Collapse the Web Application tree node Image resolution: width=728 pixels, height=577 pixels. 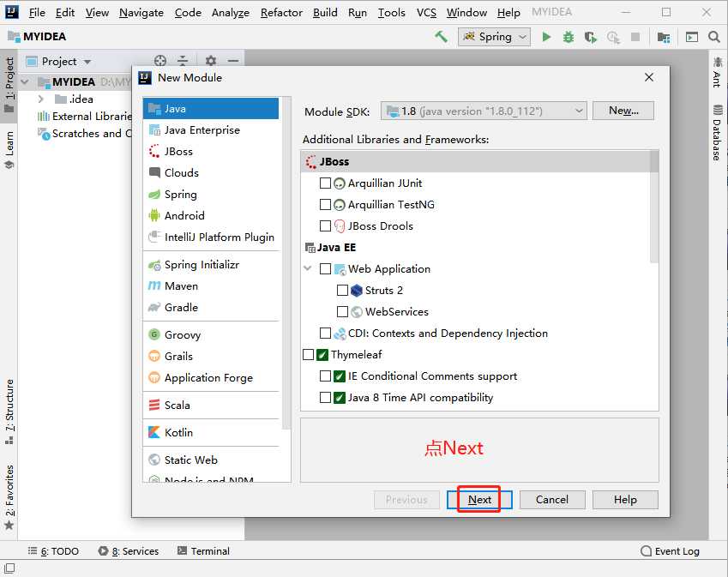click(x=307, y=268)
